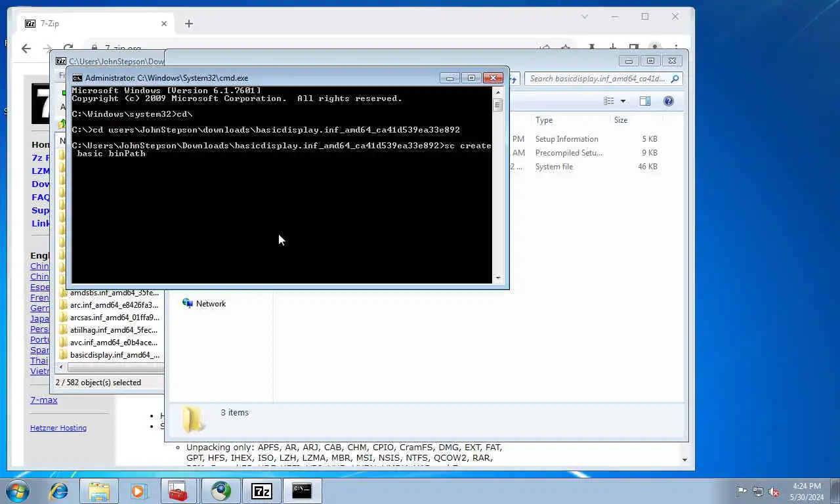Switch to cmd.exe taskbar icon
Screen dimensions: 840x504
pyautogui.click(x=302, y=491)
